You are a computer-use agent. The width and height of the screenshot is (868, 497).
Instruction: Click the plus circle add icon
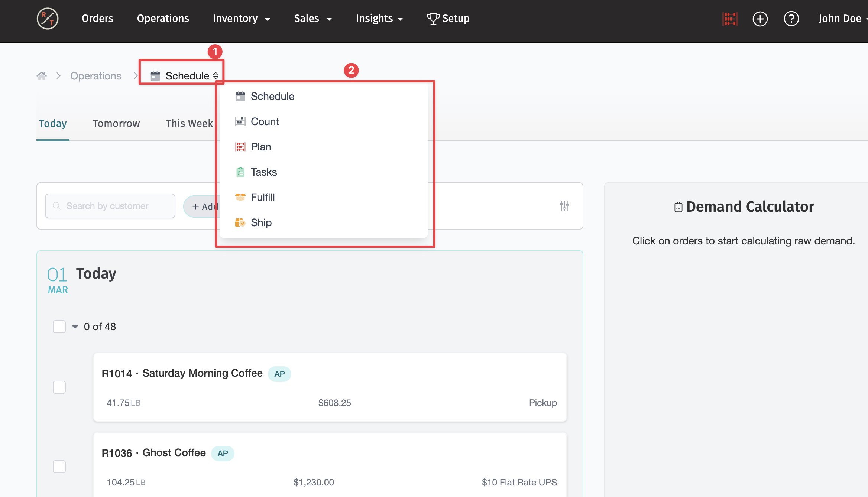click(760, 19)
